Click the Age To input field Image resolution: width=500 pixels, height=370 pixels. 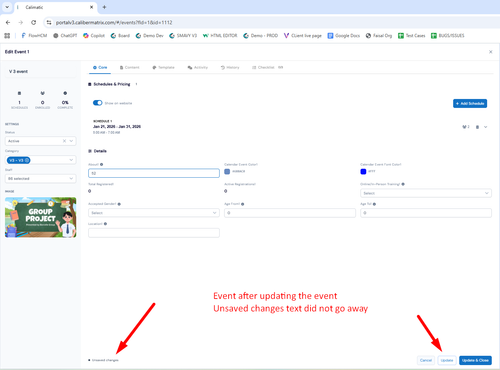426,213
